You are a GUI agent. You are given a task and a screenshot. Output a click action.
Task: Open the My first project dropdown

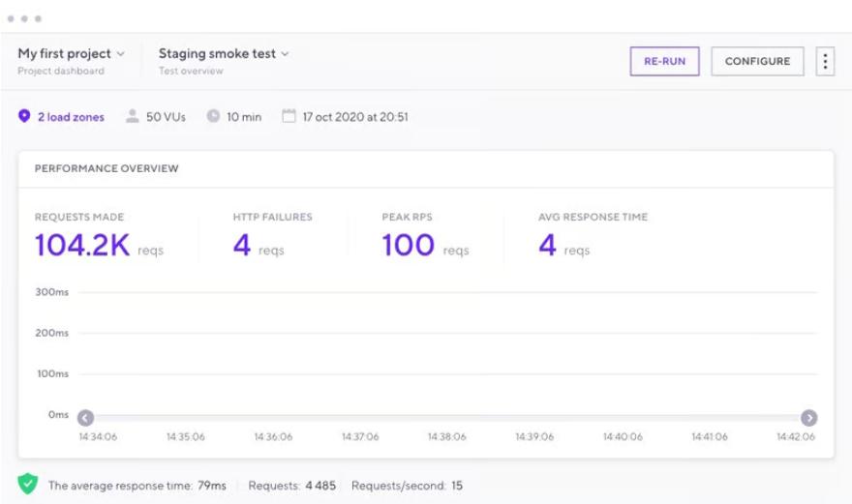(x=71, y=54)
